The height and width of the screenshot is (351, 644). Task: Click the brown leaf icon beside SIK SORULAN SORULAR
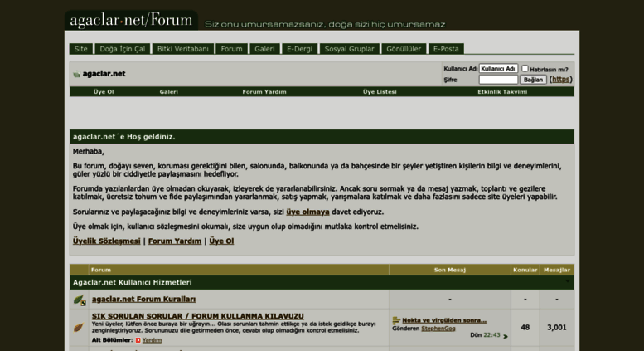[x=79, y=328]
